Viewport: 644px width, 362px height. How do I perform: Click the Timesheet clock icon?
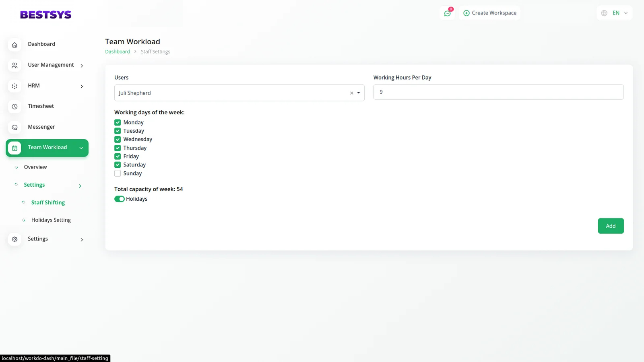[x=14, y=107]
